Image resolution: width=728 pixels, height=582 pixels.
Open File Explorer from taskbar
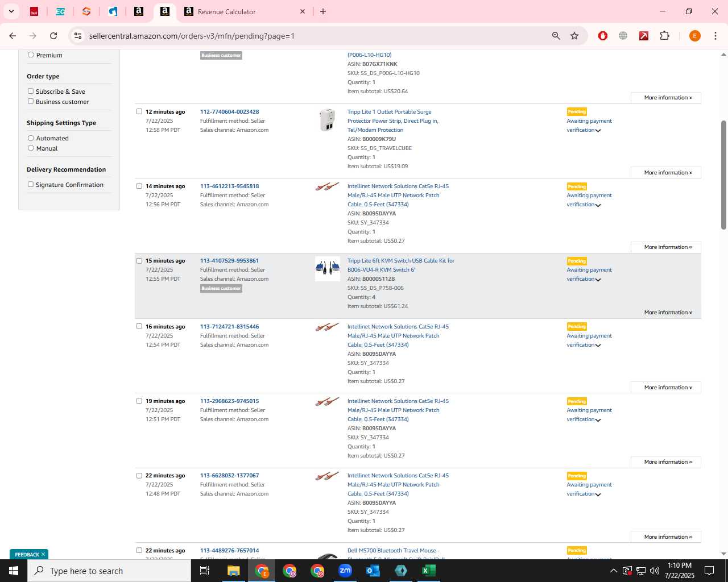[x=234, y=571]
